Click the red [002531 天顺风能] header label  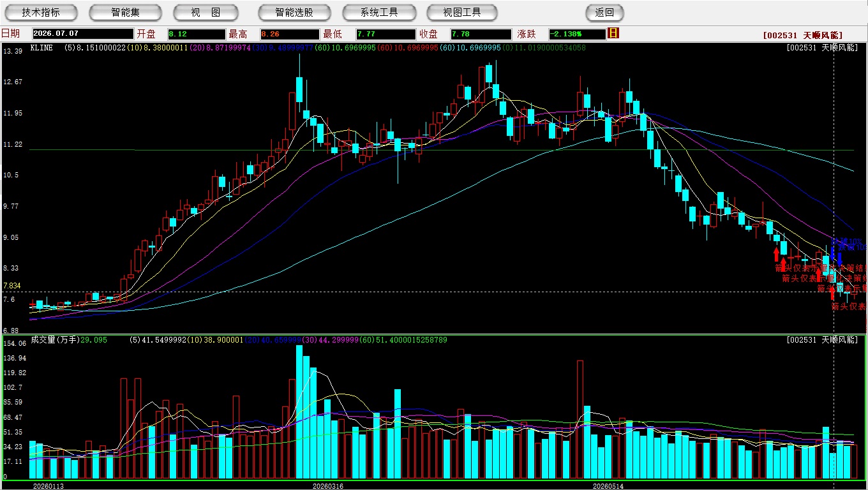click(x=802, y=36)
